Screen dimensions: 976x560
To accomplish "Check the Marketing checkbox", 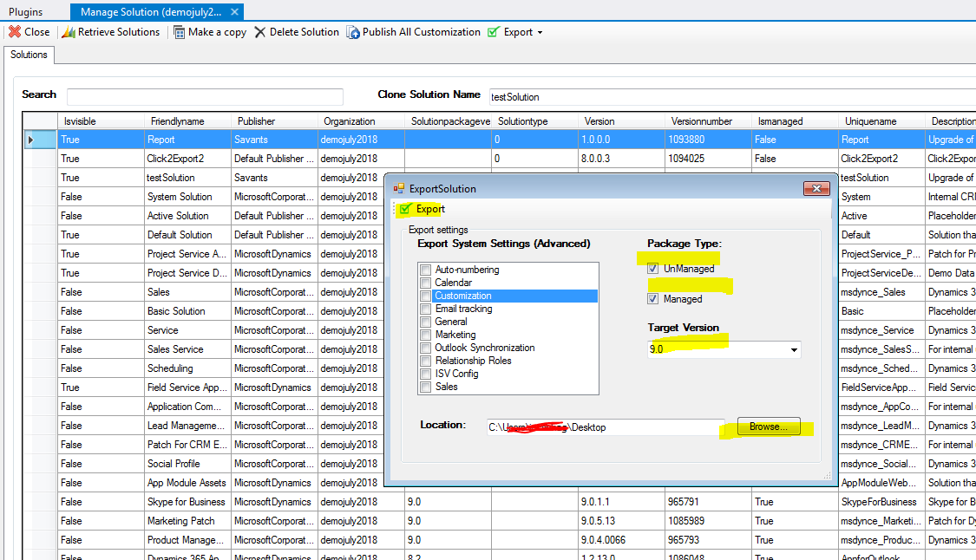I will tap(426, 335).
